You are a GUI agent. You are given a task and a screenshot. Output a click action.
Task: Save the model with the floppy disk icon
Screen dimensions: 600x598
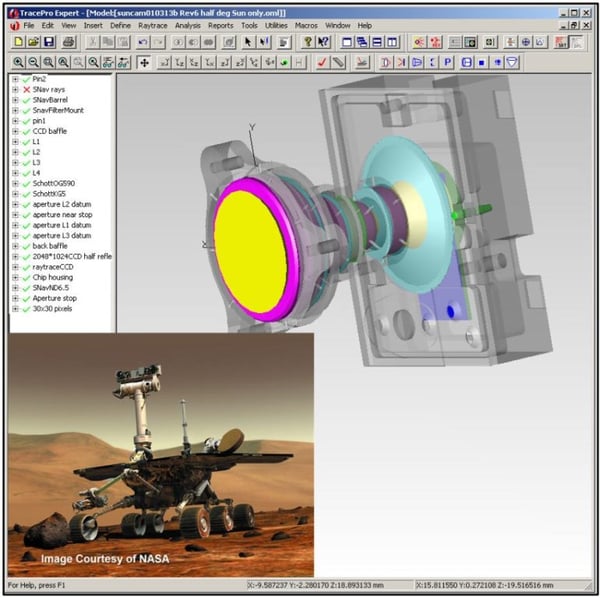point(48,42)
